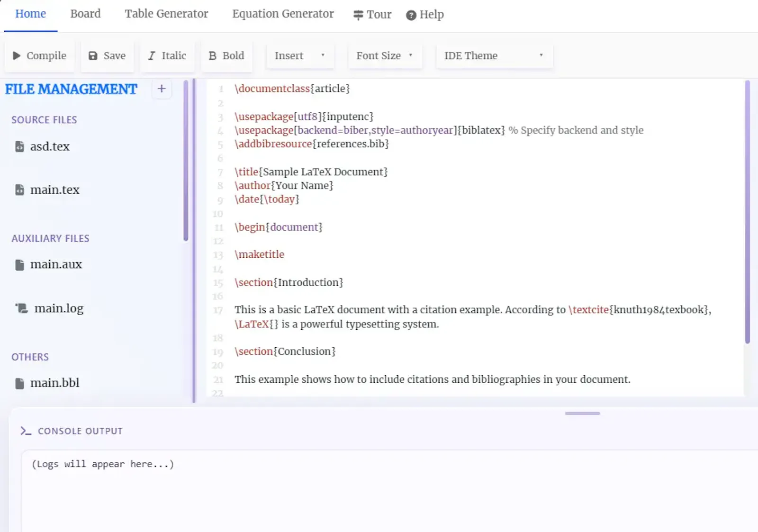Place cursor on the \maketitle line
Image resolution: width=758 pixels, height=532 pixels.
click(259, 255)
